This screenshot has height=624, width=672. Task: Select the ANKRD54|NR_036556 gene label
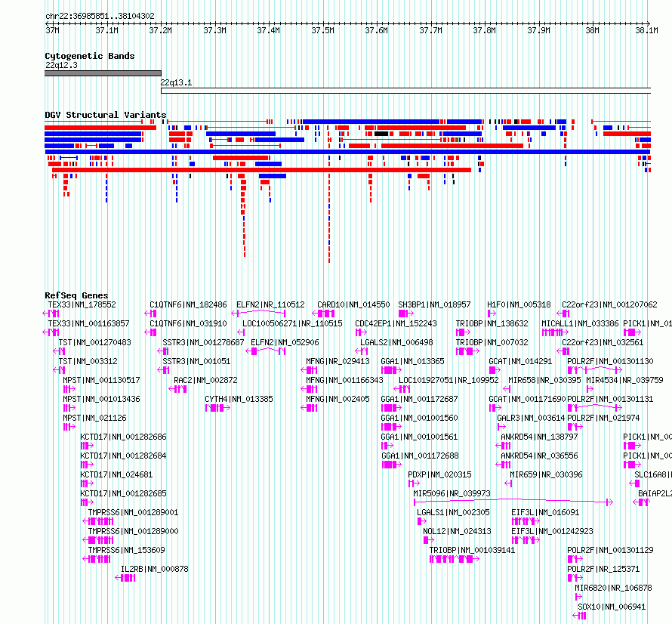(x=539, y=456)
